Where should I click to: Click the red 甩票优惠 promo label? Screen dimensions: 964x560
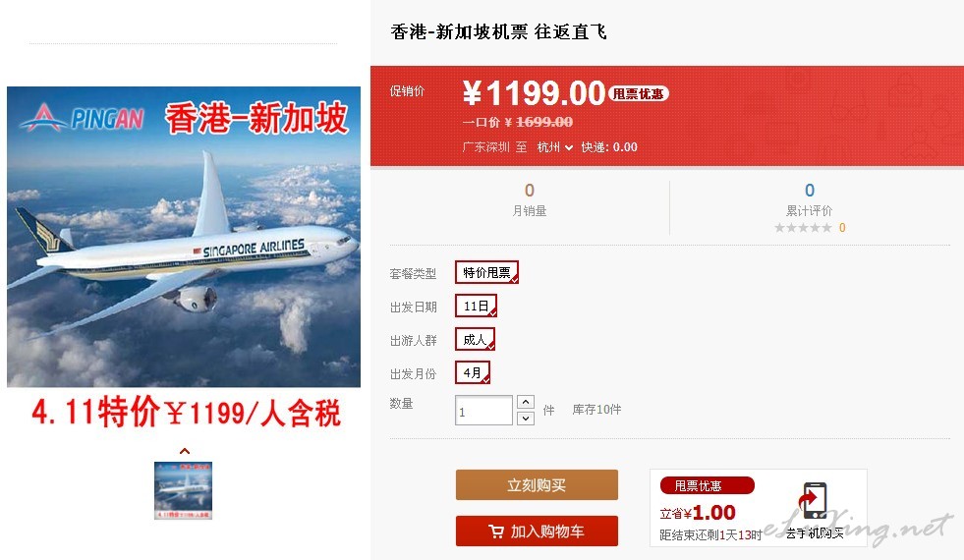[707, 485]
